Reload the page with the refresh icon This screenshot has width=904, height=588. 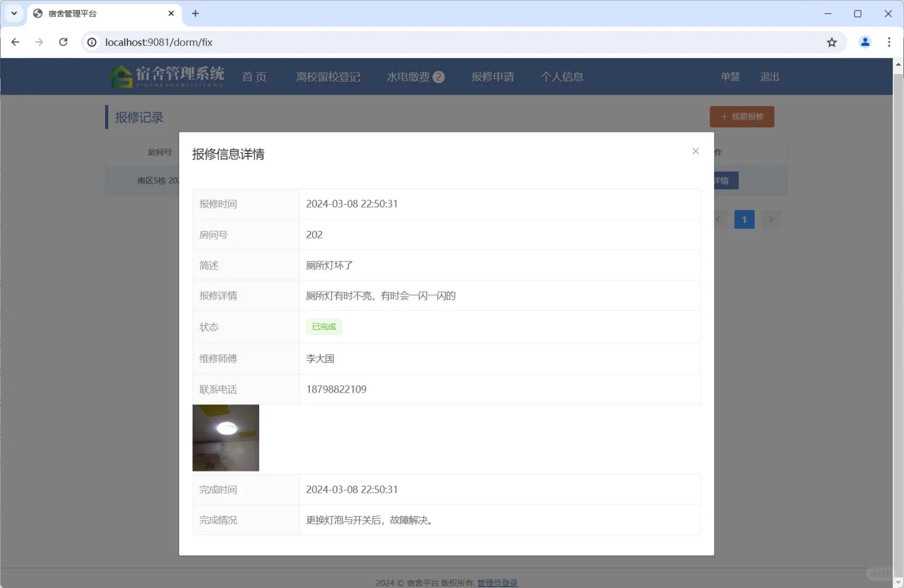63,42
